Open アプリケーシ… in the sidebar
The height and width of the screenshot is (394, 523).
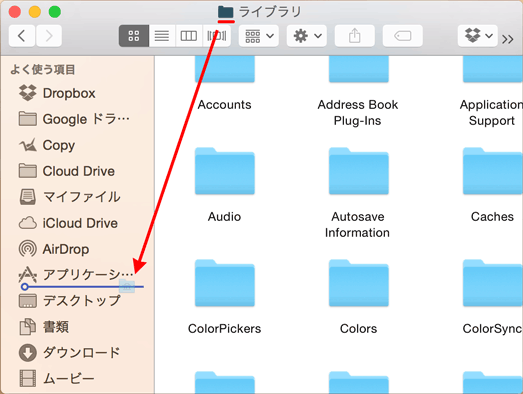(77, 275)
